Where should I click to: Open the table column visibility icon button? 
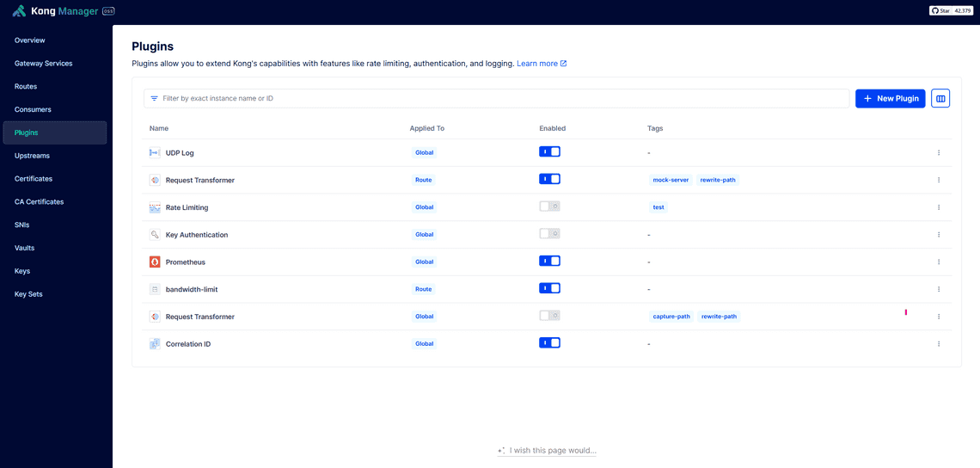(x=940, y=98)
